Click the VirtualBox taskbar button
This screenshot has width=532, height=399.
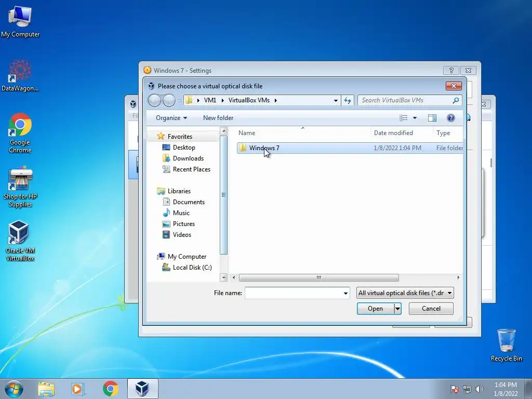(x=142, y=389)
